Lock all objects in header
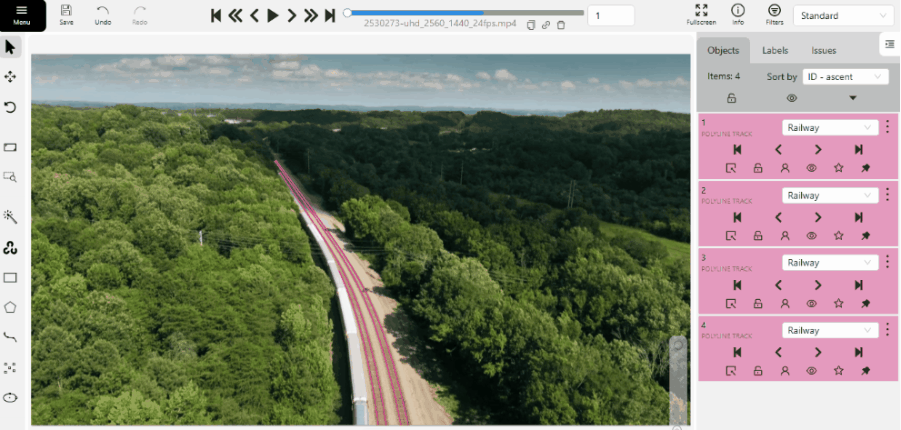 pos(731,98)
